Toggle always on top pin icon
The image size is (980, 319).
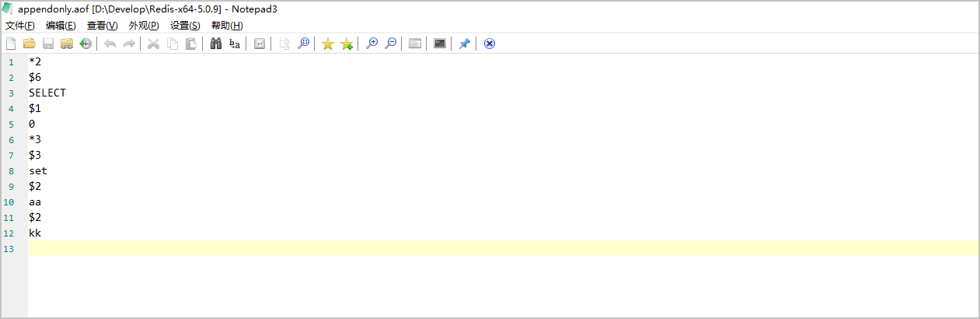465,44
